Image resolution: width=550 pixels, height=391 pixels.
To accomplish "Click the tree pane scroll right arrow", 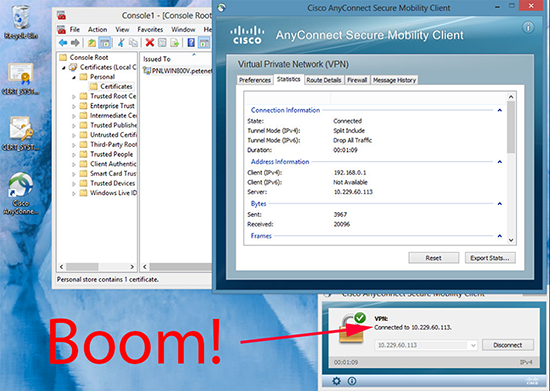I will click(x=132, y=267).
